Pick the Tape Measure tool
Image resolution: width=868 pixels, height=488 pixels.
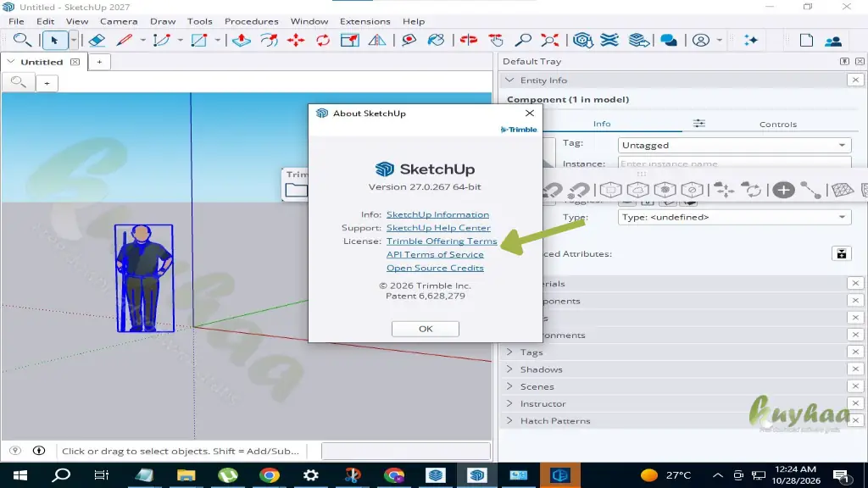coord(409,40)
